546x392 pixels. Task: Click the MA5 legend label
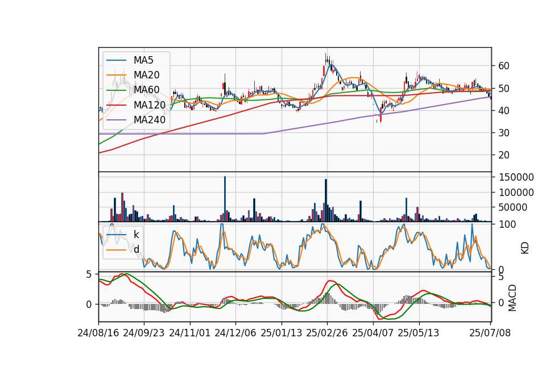(x=143, y=60)
